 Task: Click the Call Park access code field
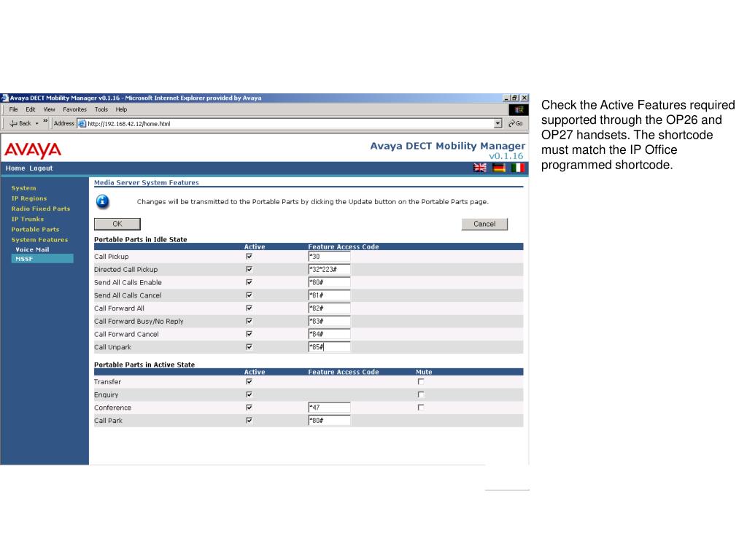click(x=329, y=420)
